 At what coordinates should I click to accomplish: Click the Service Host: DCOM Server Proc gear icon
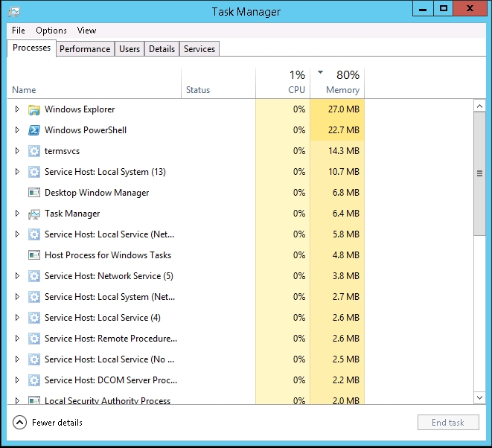pos(34,380)
